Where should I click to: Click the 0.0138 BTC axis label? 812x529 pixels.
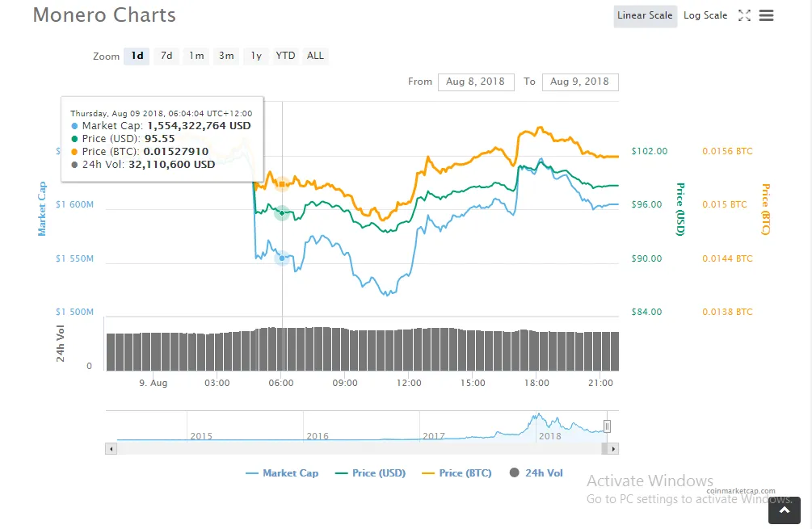728,312
